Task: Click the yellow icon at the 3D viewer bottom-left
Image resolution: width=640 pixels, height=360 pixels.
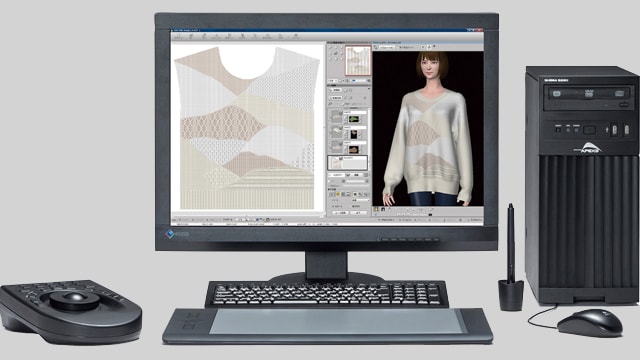Action: 376,209
